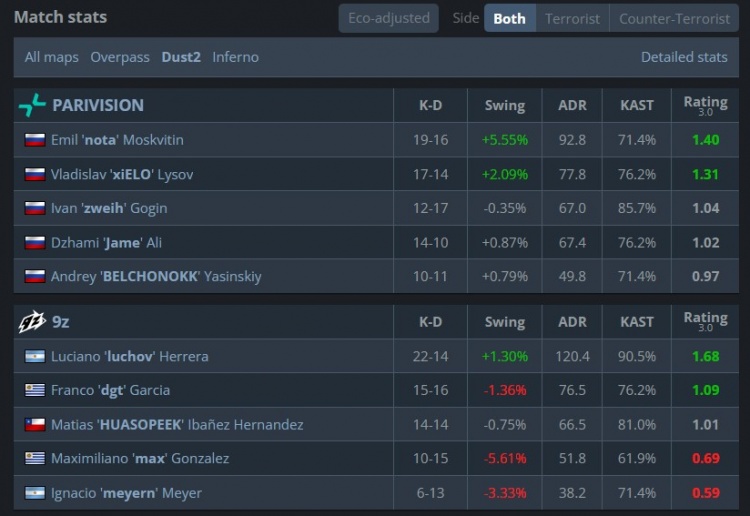
Task: Select the Both side filter
Action: click(509, 18)
